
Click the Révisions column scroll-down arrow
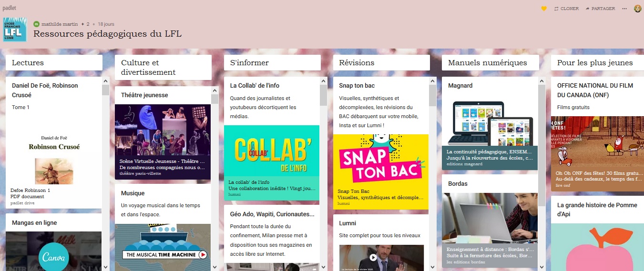(x=432, y=267)
